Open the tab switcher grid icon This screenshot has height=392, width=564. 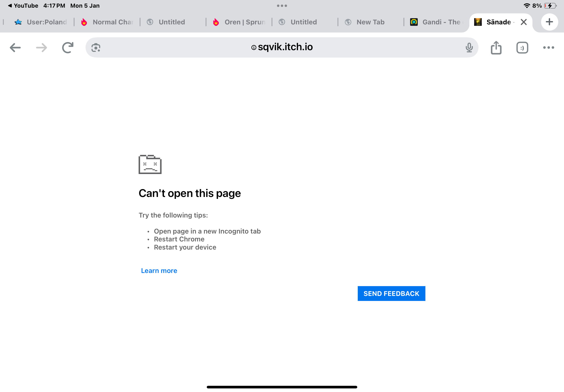click(522, 48)
